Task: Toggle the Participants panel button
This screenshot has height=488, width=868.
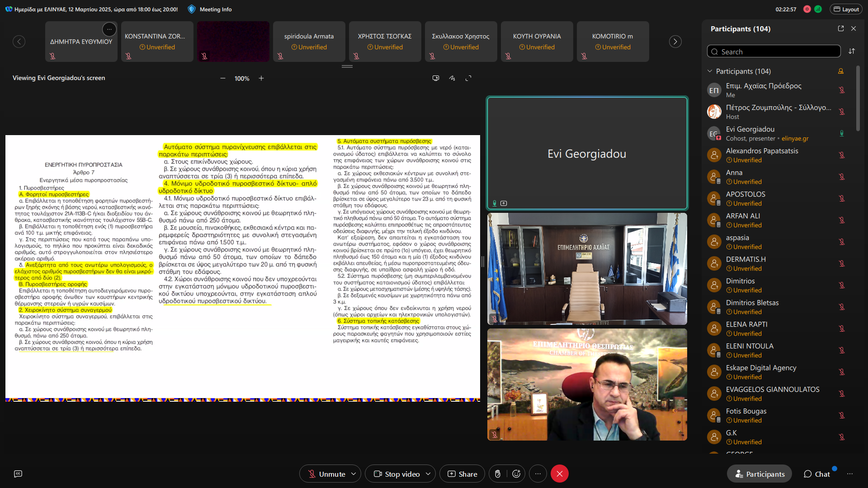Action: pos(759,474)
